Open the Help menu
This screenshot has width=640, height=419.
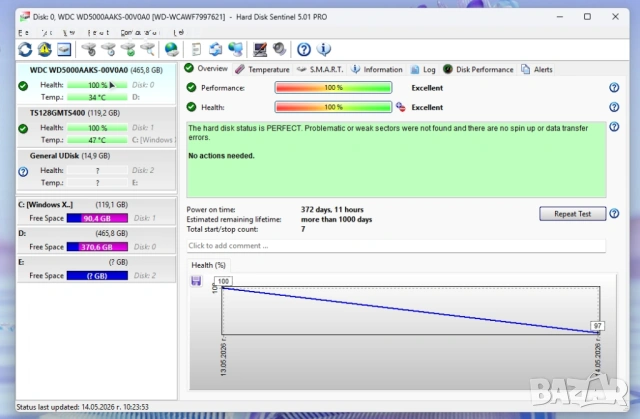point(179,33)
